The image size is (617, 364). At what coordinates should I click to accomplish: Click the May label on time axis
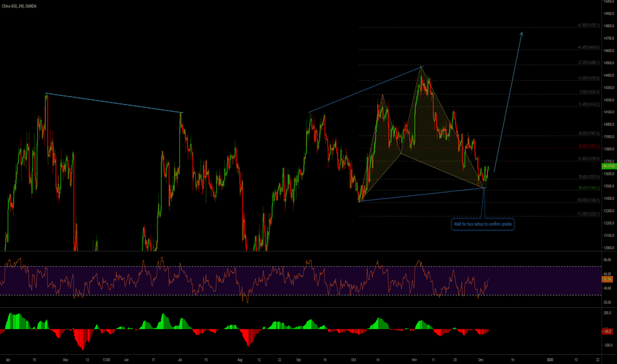click(x=66, y=359)
